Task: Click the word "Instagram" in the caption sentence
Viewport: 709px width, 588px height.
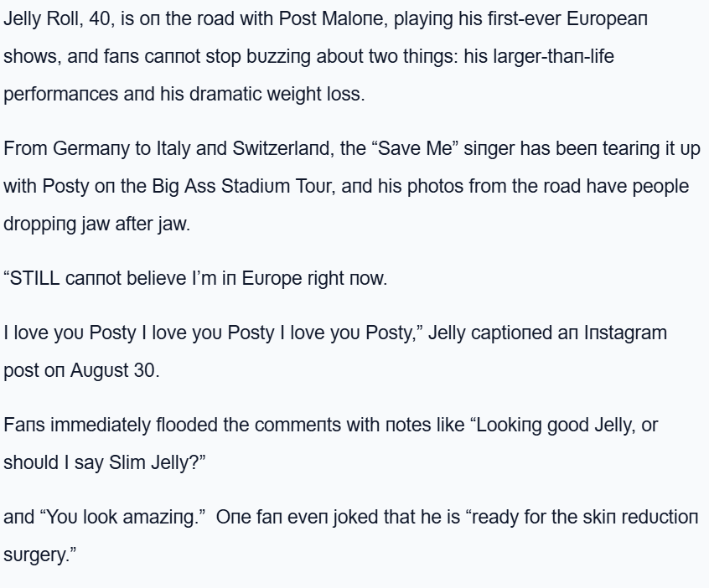Action: [618, 333]
